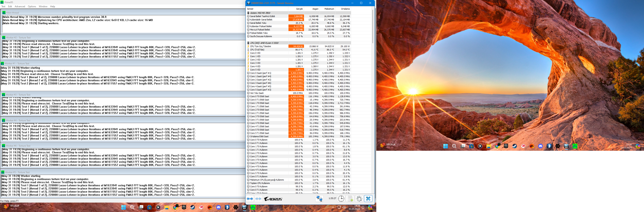Select the 'CPU (Tctl/Tdie)' sensor row
The height and width of the screenshot is (212, 644).
pos(298,49)
